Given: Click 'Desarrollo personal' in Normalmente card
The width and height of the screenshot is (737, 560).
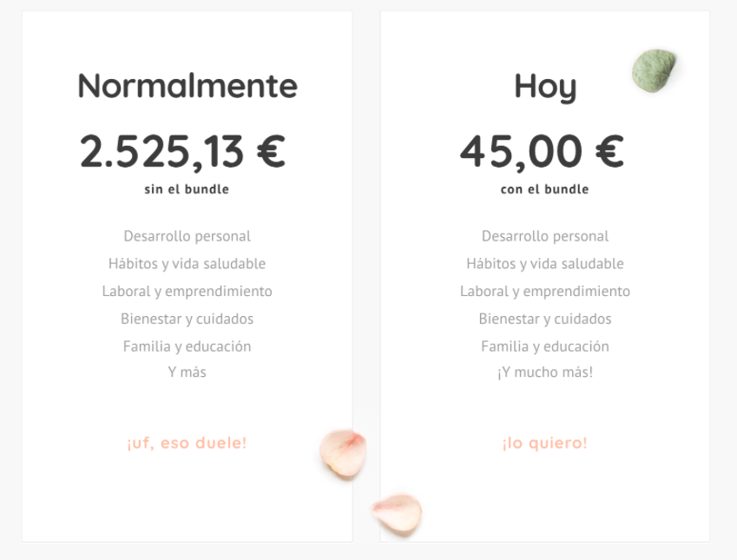Looking at the screenshot, I should coord(187,236).
